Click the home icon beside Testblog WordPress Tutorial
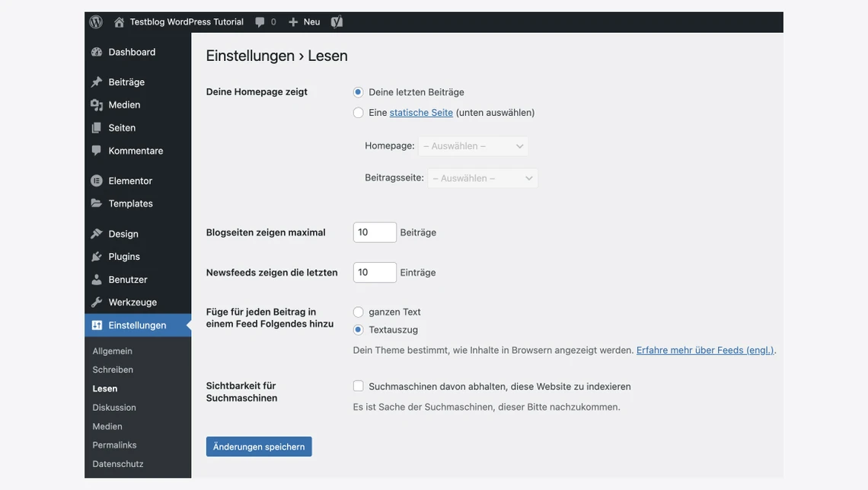 pyautogui.click(x=120, y=22)
